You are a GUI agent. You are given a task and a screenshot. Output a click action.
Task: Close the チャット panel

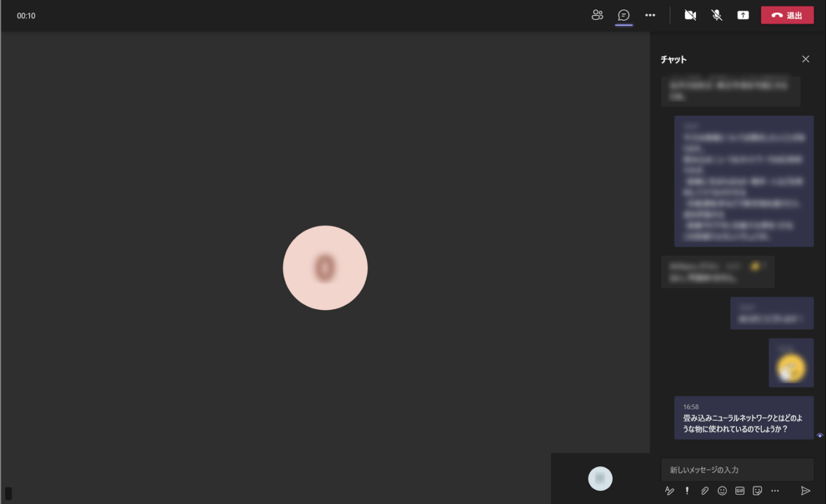[805, 59]
